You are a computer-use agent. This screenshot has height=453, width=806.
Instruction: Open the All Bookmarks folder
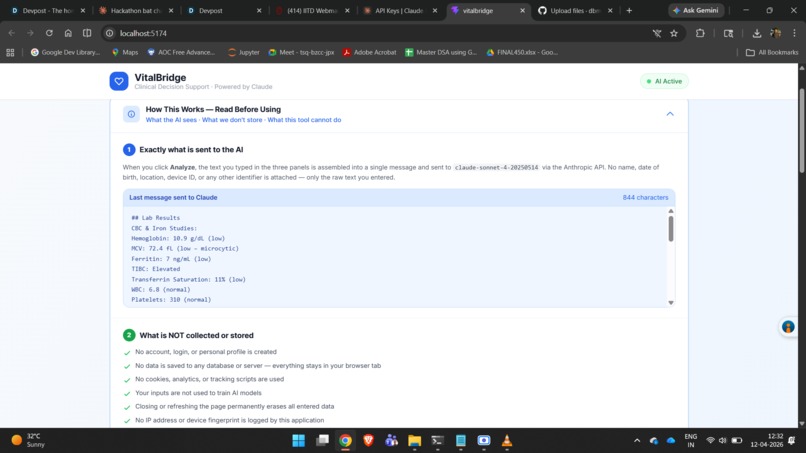[x=772, y=52]
